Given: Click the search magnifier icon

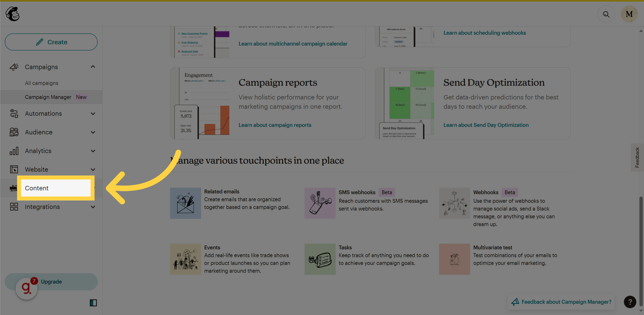Looking at the screenshot, I should [606, 14].
